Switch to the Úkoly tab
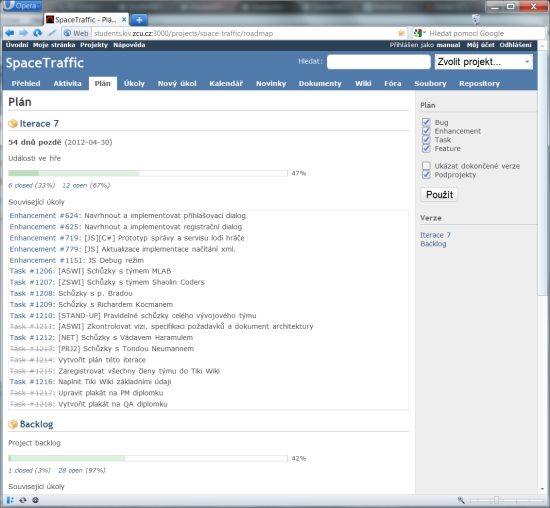This screenshot has width=550, height=508. 134,83
